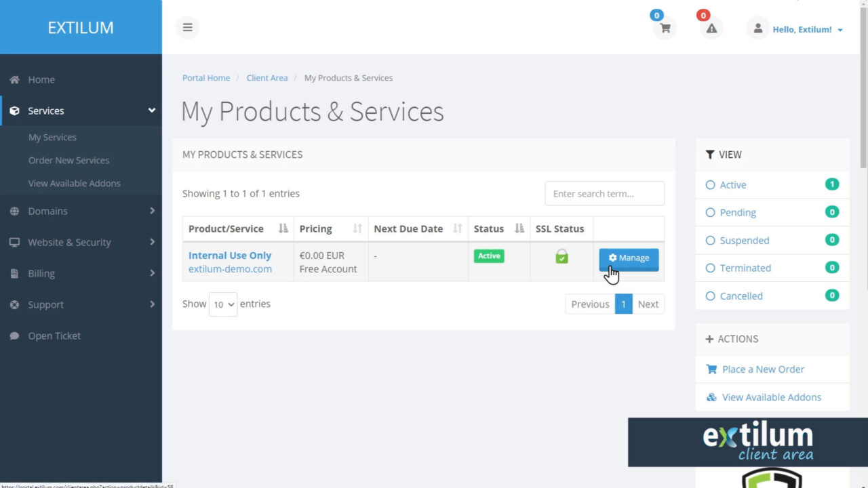Select the Terminated status filter
This screenshot has width=868, height=488.
(x=745, y=268)
